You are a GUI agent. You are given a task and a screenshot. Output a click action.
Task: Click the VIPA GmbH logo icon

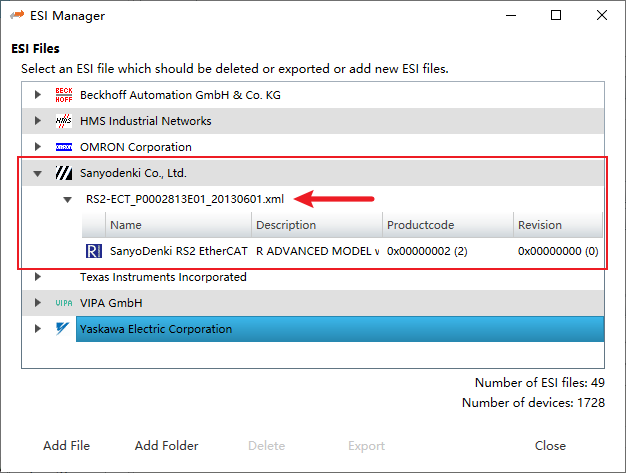point(64,303)
